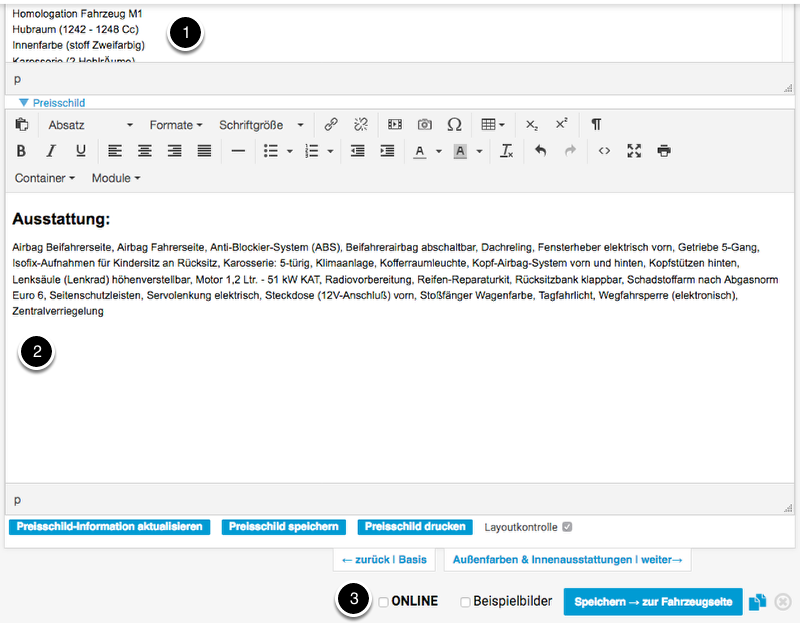The width and height of the screenshot is (800, 623).
Task: Open the Container menu
Action: [45, 178]
